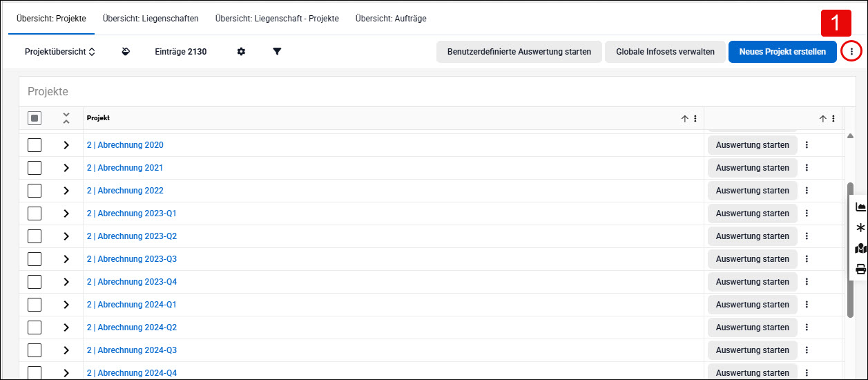The image size is (868, 380).
Task: Click the Projekte table title
Action: point(48,91)
